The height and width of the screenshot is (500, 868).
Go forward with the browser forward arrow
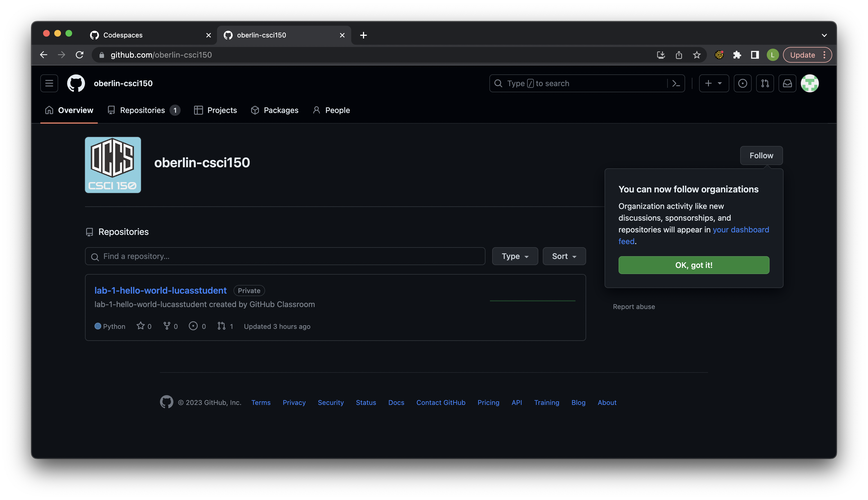point(62,55)
